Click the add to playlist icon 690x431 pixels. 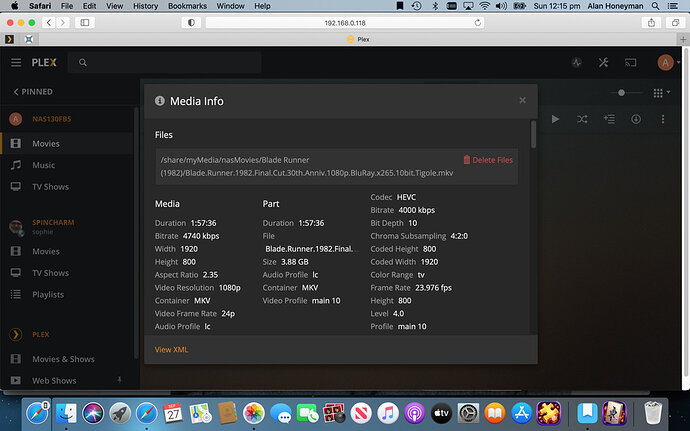[x=609, y=119]
